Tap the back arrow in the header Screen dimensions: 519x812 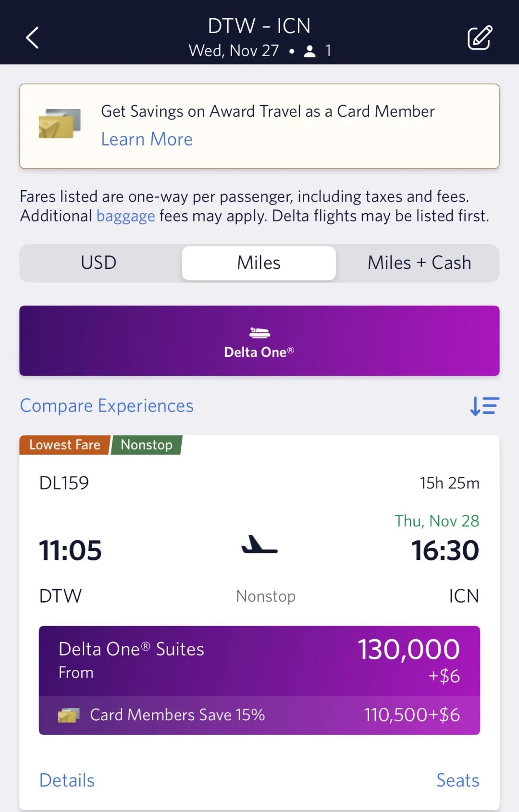click(32, 37)
